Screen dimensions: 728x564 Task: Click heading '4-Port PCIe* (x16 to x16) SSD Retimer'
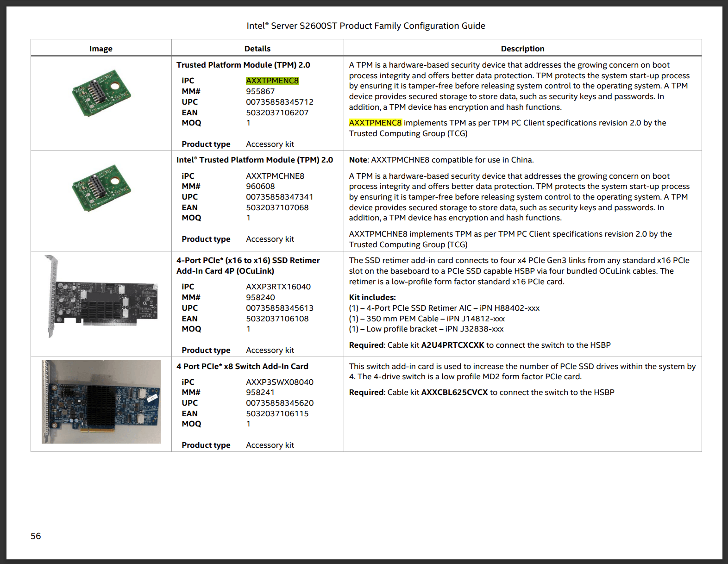(x=248, y=260)
